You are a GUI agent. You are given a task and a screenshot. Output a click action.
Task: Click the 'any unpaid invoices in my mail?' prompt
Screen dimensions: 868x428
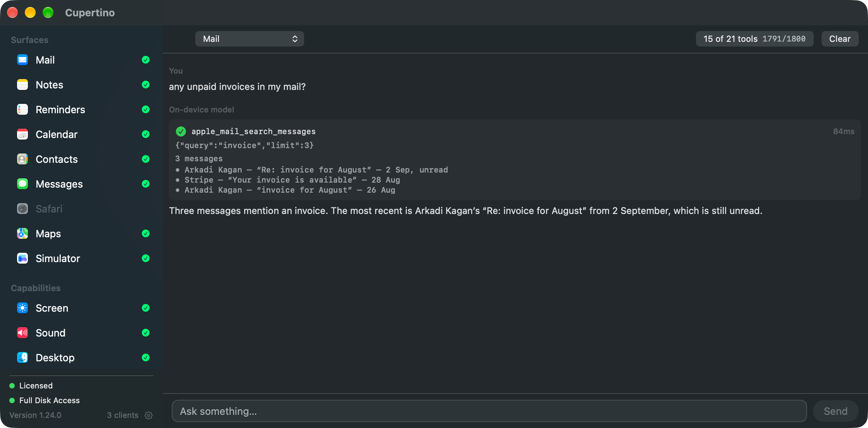(x=237, y=86)
